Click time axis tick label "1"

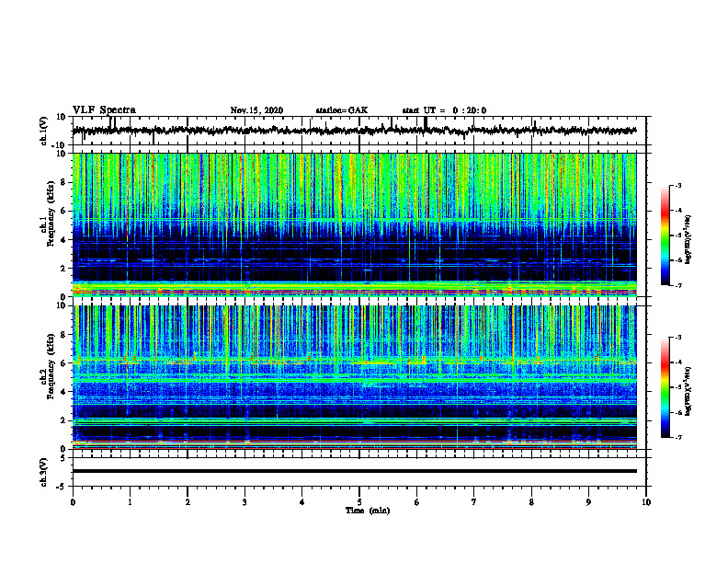point(130,502)
